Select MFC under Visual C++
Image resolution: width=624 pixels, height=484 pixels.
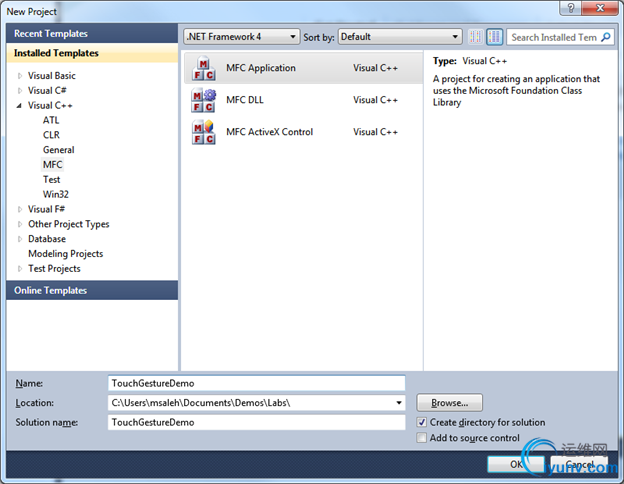(x=53, y=164)
